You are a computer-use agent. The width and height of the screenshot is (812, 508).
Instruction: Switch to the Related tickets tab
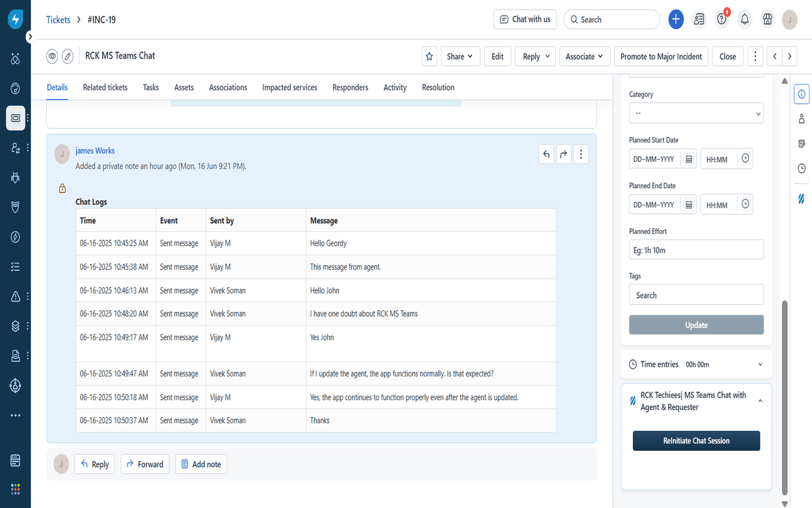point(105,87)
